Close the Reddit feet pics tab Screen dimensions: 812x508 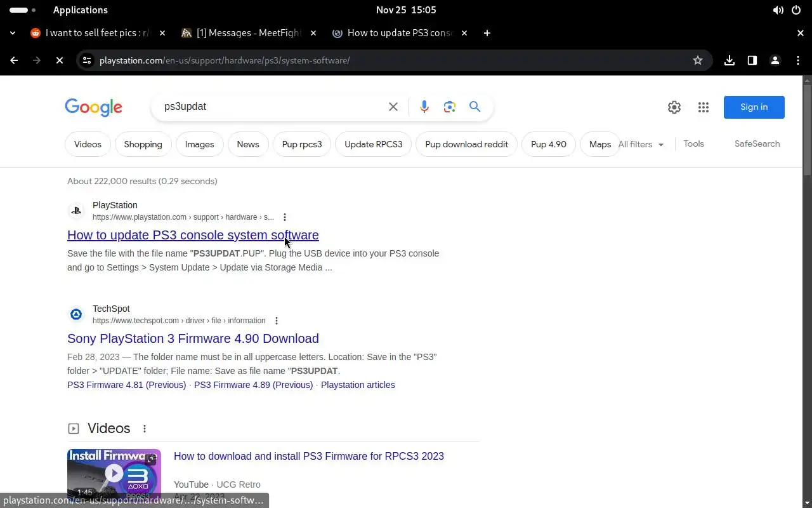pyautogui.click(x=162, y=33)
